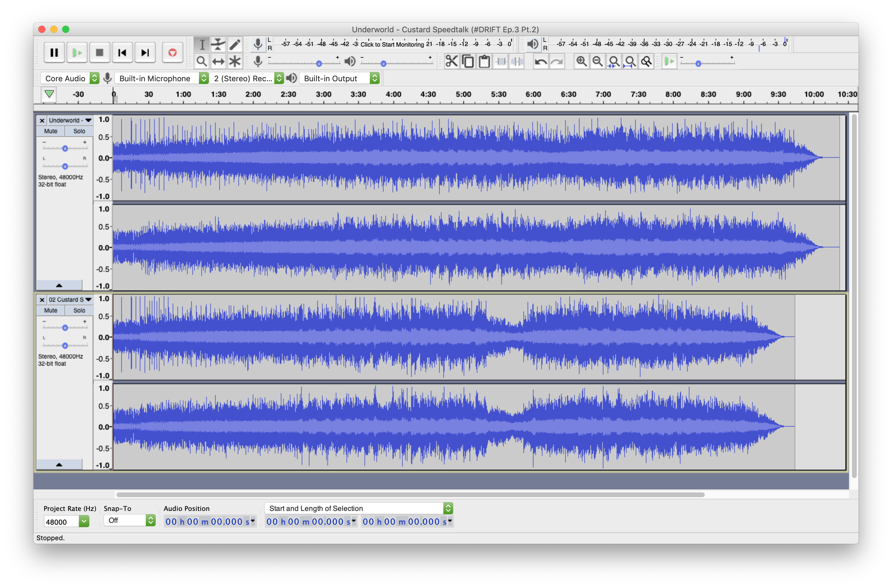Click the Zoom In magnifier button
The width and height of the screenshot is (892, 588).
(x=581, y=61)
